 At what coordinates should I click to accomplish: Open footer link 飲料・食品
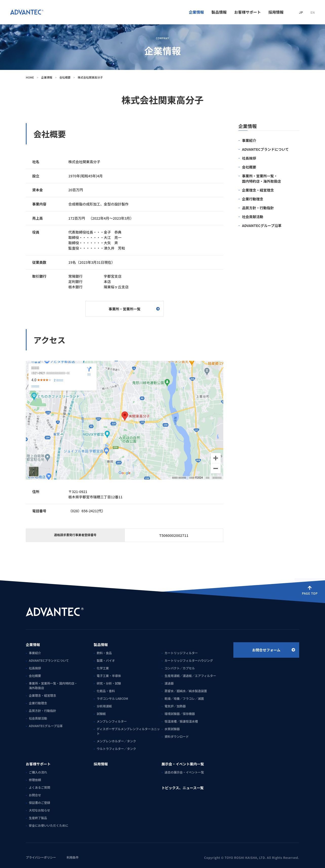pos(104,653)
